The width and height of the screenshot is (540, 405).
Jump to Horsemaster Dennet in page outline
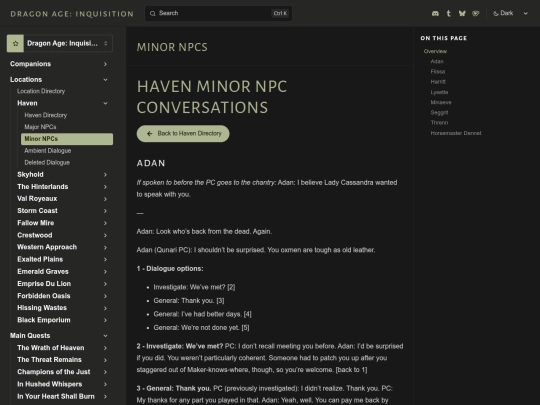click(x=456, y=133)
